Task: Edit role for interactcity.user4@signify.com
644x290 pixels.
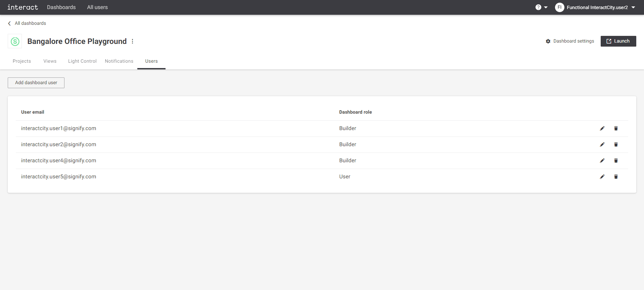Action: pos(602,161)
